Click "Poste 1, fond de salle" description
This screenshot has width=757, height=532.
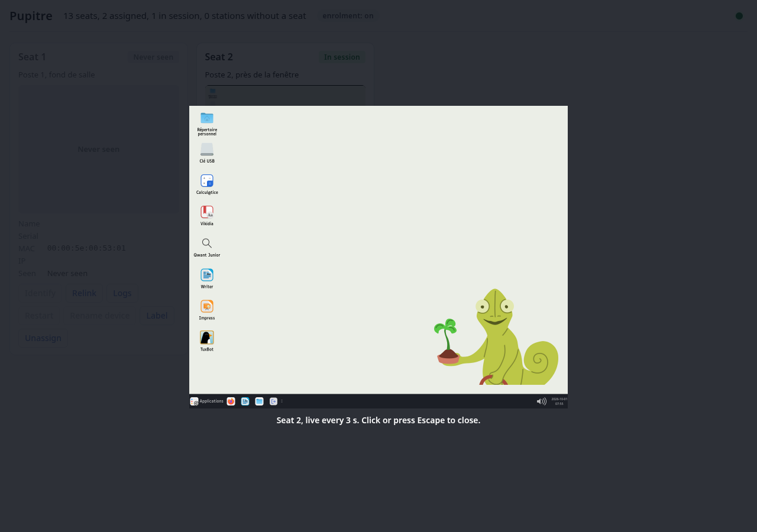[x=57, y=74]
